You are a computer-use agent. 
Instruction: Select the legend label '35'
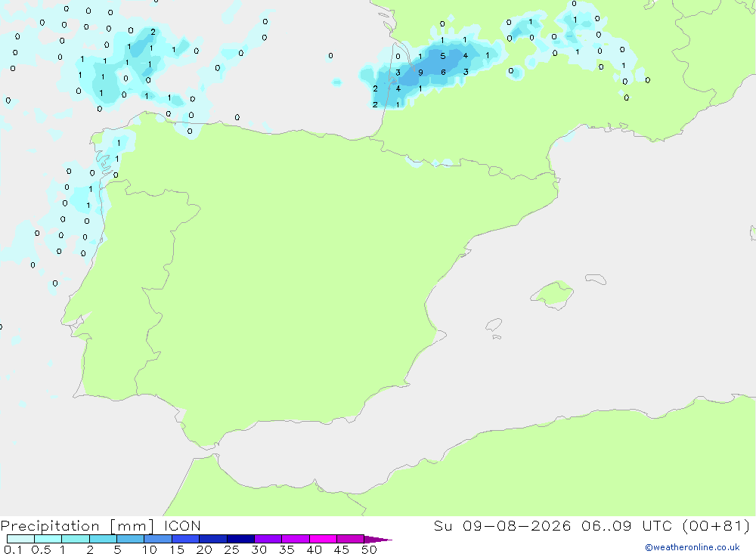point(287,549)
